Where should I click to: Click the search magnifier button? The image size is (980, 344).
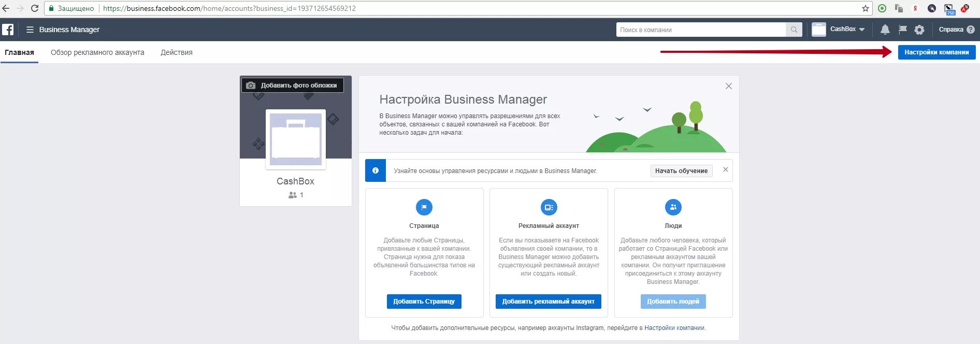[x=794, y=30]
